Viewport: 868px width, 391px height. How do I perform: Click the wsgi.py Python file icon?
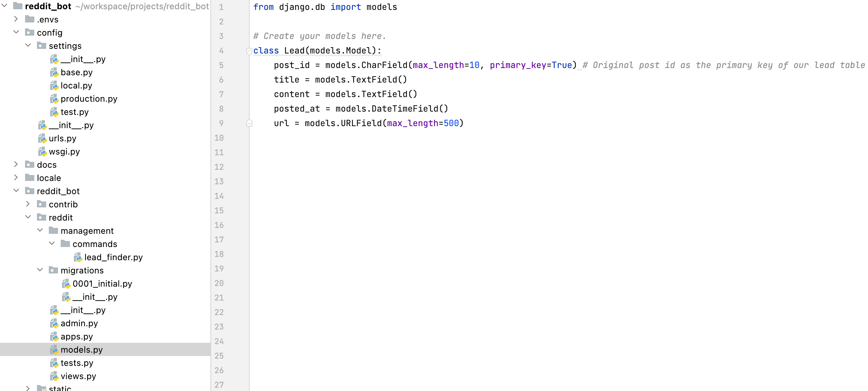(43, 152)
